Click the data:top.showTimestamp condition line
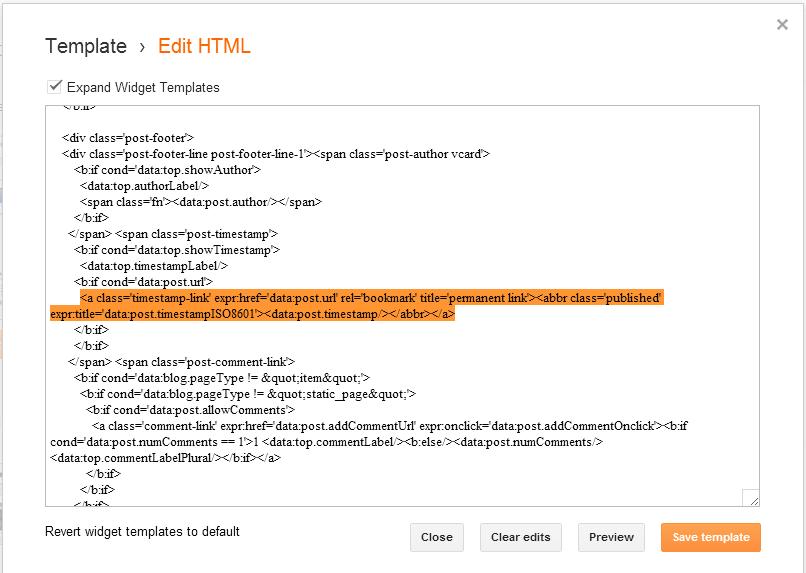The image size is (806, 573). 177,250
